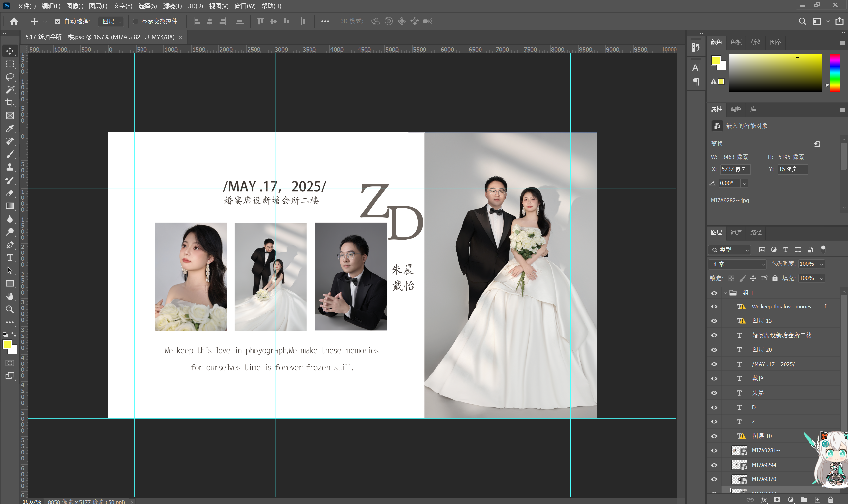The height and width of the screenshot is (504, 848).
Task: Click the X position input field
Action: (x=735, y=169)
